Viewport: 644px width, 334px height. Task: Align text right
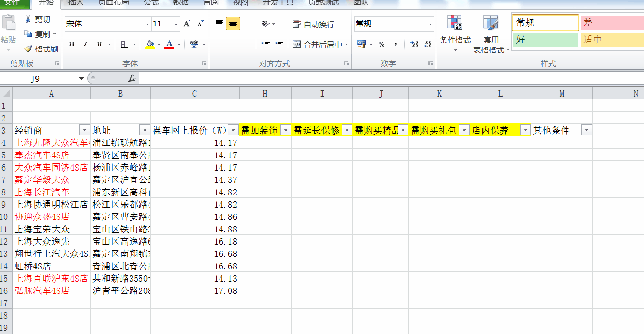247,44
